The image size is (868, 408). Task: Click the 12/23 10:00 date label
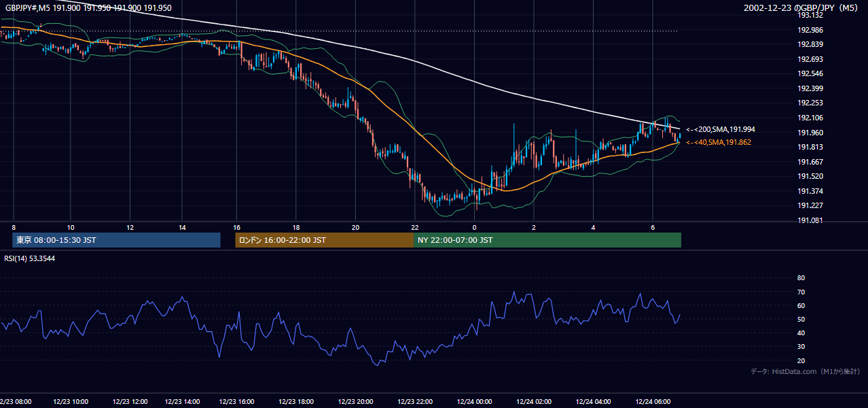point(72,402)
